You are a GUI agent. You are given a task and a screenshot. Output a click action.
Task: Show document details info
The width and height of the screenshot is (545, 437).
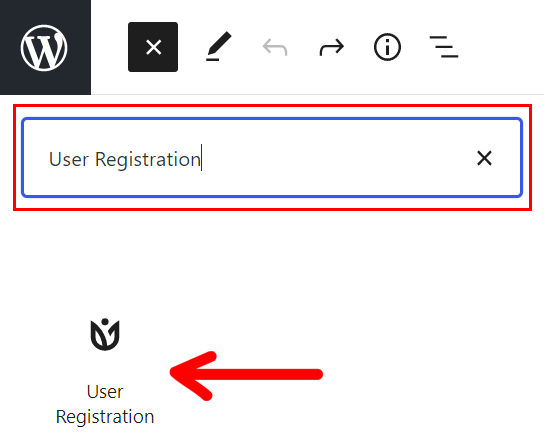pyautogui.click(x=388, y=47)
